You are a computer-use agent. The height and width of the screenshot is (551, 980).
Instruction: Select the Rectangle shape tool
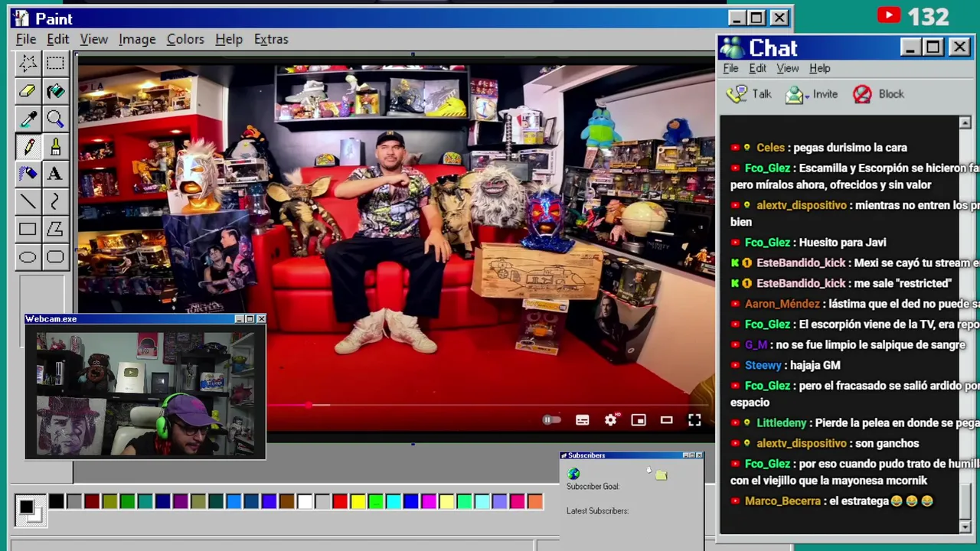click(x=28, y=229)
